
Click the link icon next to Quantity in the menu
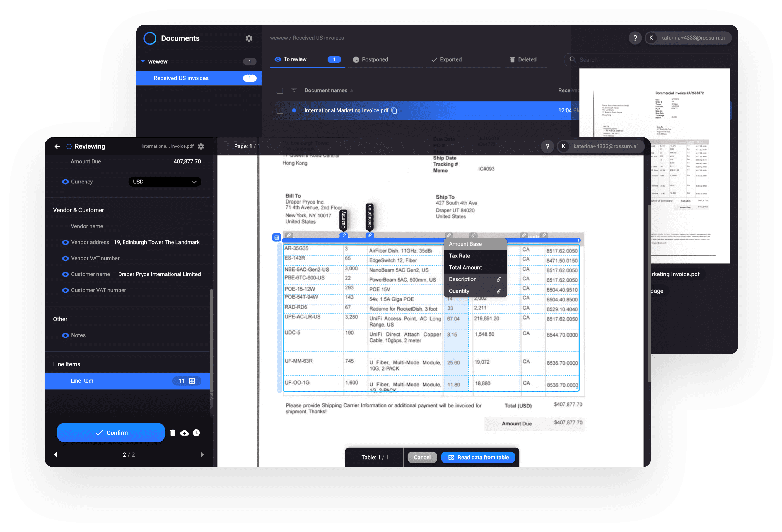[499, 291]
